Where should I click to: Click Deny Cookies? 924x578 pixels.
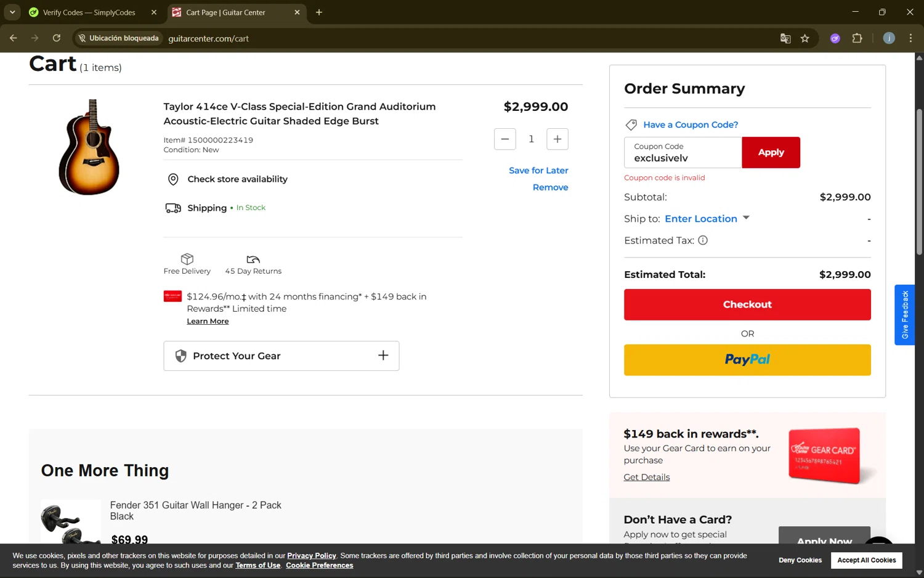click(x=800, y=560)
